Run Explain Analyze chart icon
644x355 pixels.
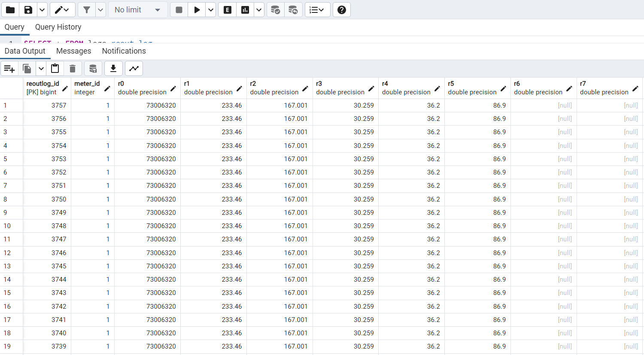point(245,10)
